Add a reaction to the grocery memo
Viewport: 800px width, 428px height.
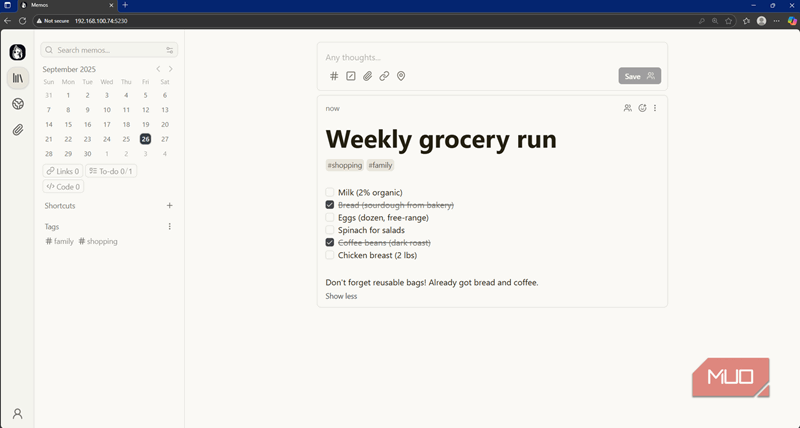[x=642, y=108]
